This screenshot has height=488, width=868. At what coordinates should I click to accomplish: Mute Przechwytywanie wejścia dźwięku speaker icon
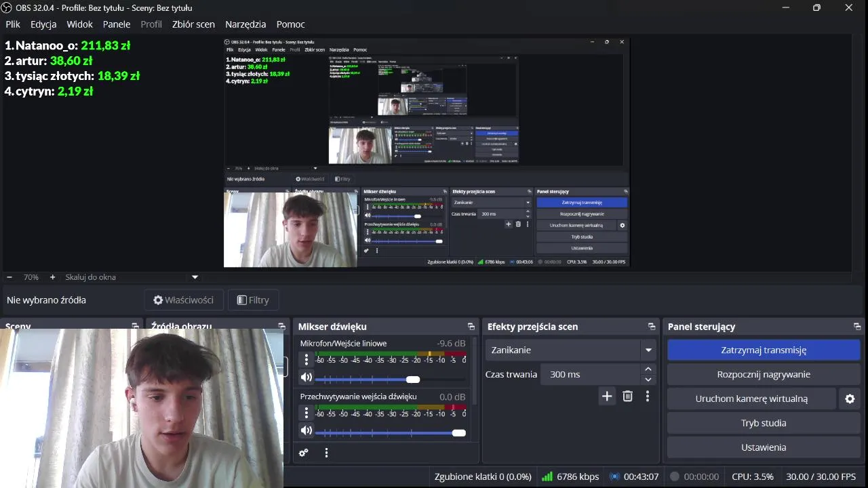[307, 430]
